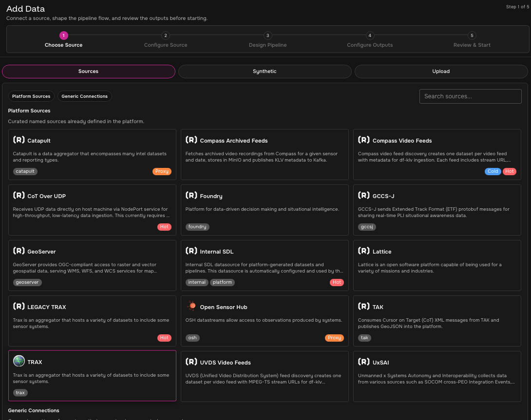Click the trax tag

20,393
